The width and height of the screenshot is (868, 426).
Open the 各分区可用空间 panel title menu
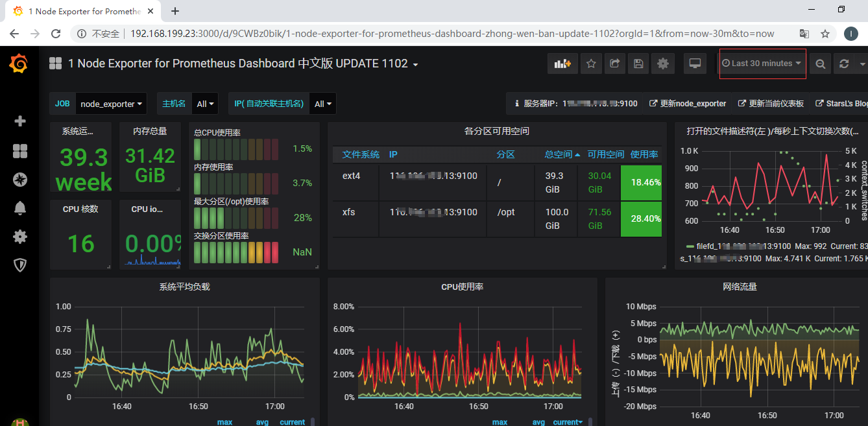496,131
